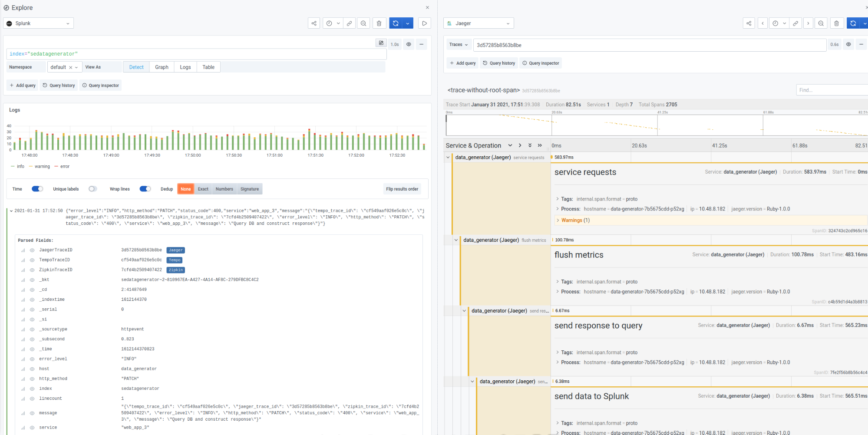The width and height of the screenshot is (868, 435).
Task: Click inside the Jaeger trace timeline minimap
Action: click(651, 125)
